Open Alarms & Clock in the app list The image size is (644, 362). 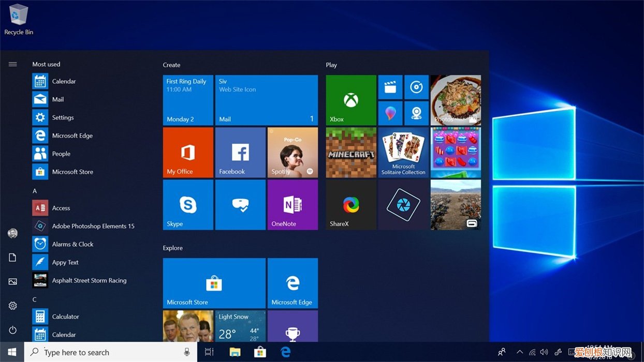(x=72, y=244)
